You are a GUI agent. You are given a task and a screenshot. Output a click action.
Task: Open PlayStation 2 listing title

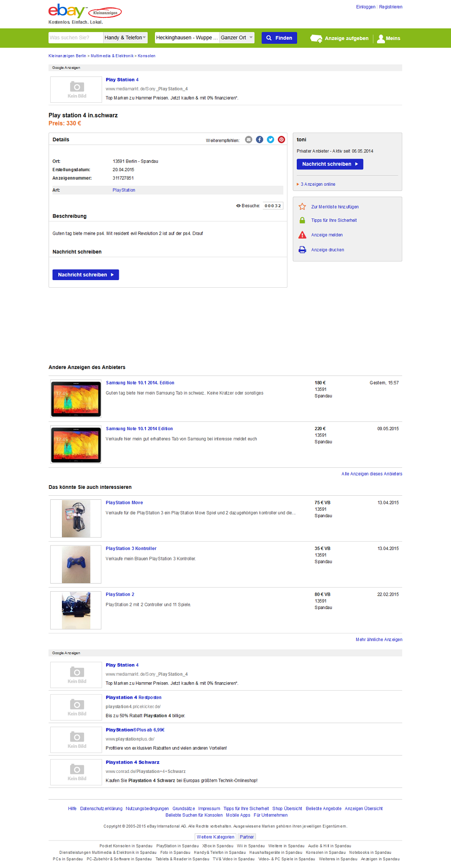(120, 594)
